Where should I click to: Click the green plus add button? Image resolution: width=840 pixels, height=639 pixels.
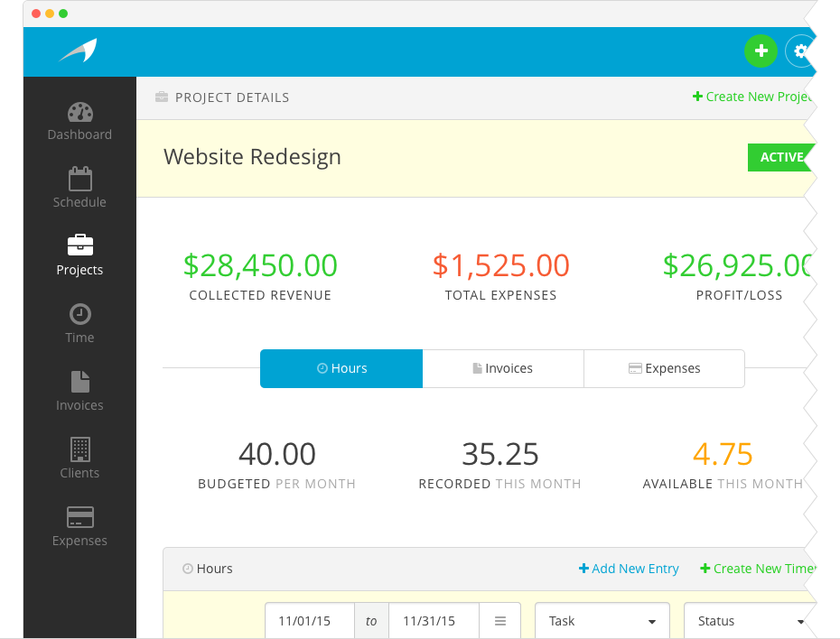[761, 51]
